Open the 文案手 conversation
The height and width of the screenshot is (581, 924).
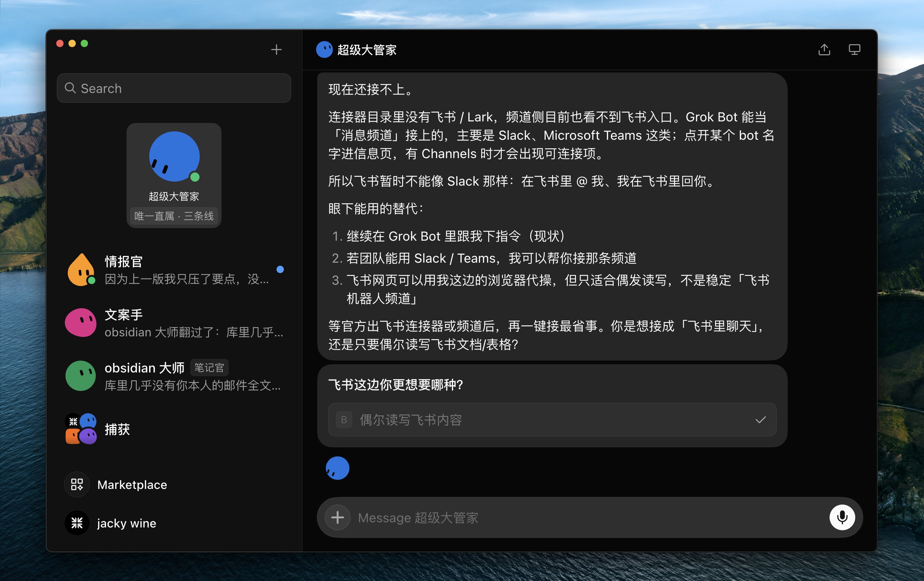tap(174, 323)
